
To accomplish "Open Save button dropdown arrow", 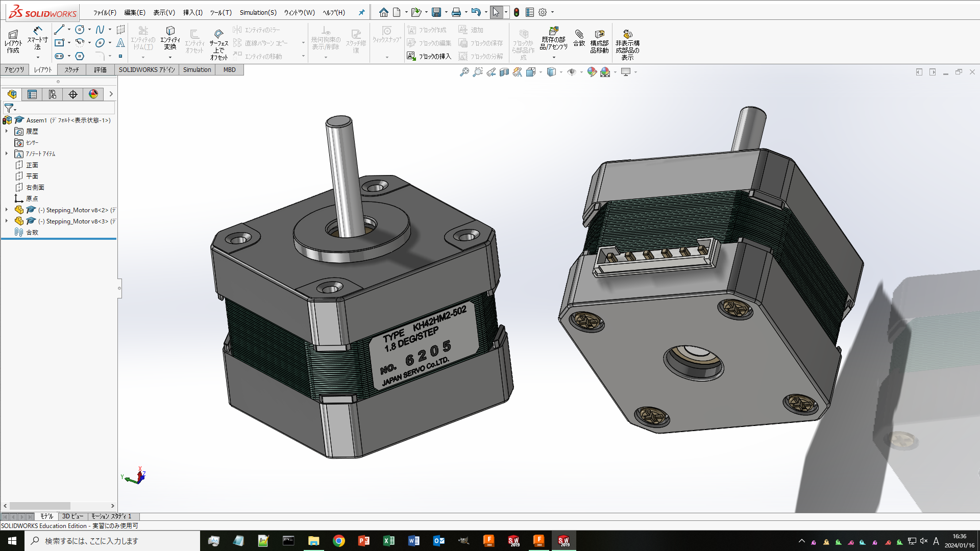I will (x=446, y=12).
